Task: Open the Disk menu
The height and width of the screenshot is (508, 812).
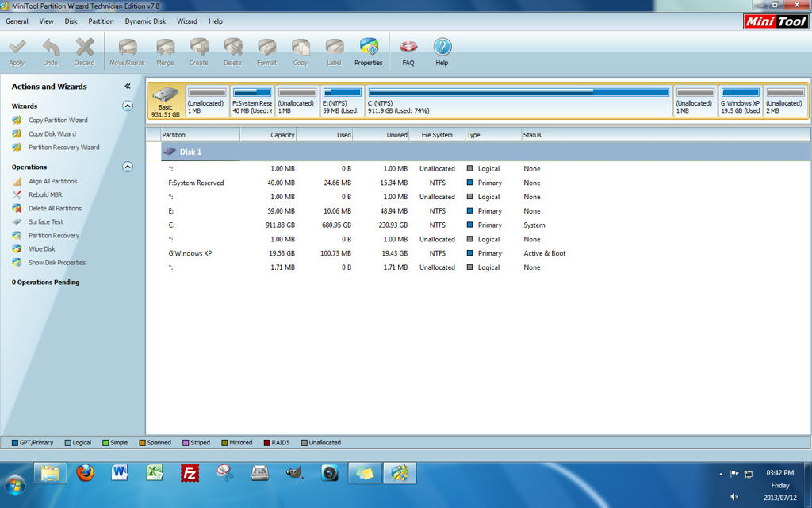Action: (71, 21)
